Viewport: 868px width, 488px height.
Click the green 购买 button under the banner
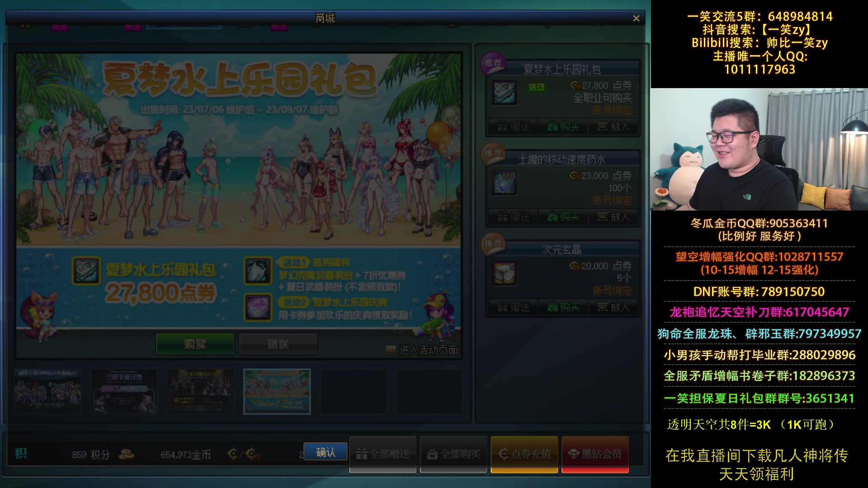[195, 344]
